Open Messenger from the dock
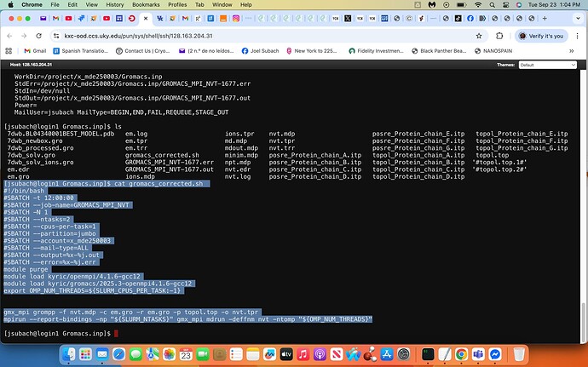Image resolution: width=588 pixels, height=367 pixels. click(495, 354)
